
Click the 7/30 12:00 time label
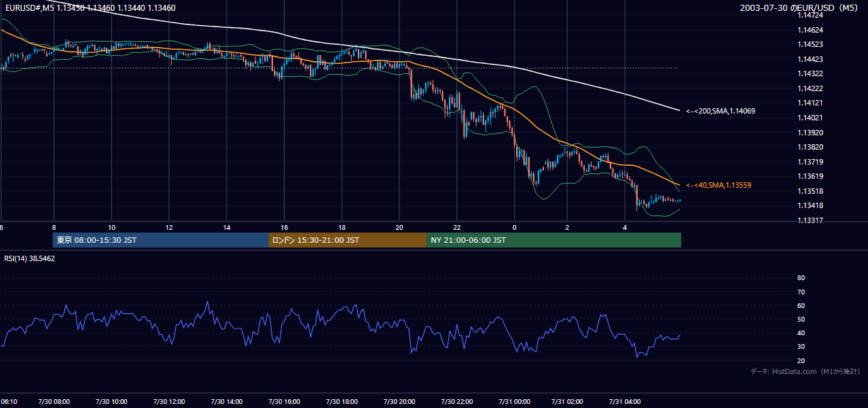168,401
